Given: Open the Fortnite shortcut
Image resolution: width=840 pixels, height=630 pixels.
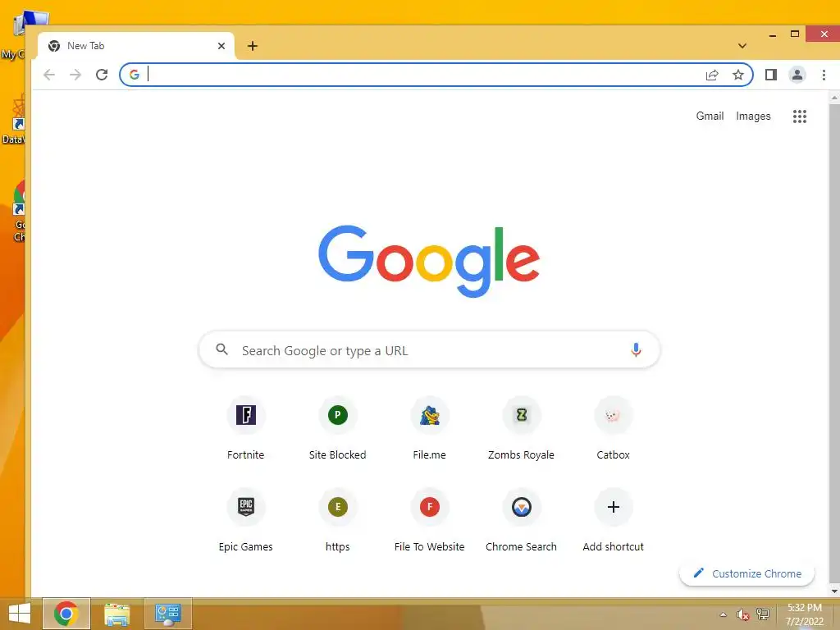Looking at the screenshot, I should pyautogui.click(x=246, y=428).
